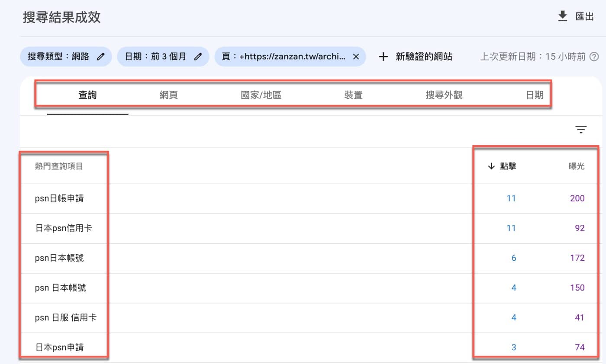Open the help icon next to update time
Image resolution: width=606 pixels, height=364 pixels.
pyautogui.click(x=594, y=57)
